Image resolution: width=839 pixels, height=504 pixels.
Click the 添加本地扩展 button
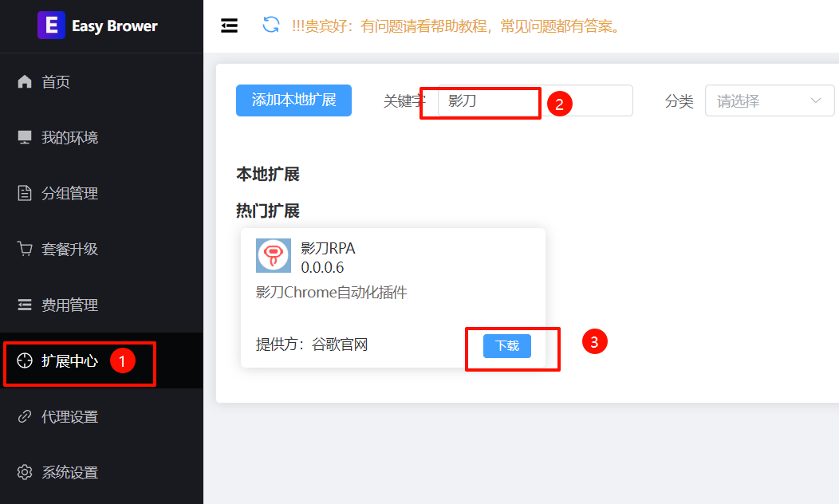pos(293,100)
